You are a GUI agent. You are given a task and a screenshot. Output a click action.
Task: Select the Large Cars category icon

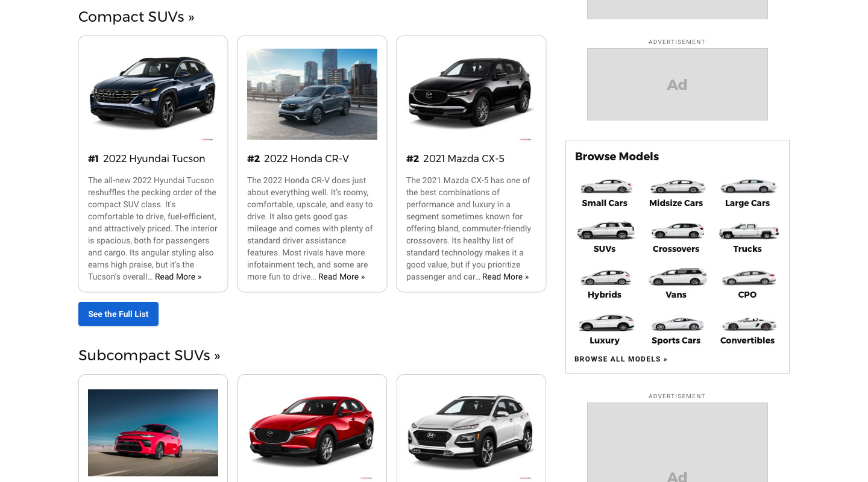pos(748,186)
